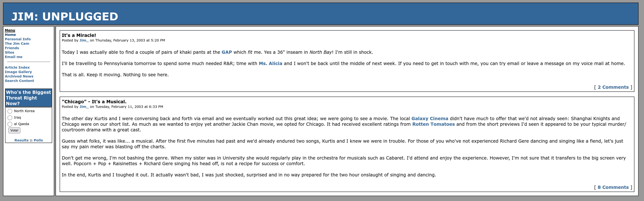644x201 pixels.
Task: Click the Vote! button
Action: (x=14, y=130)
